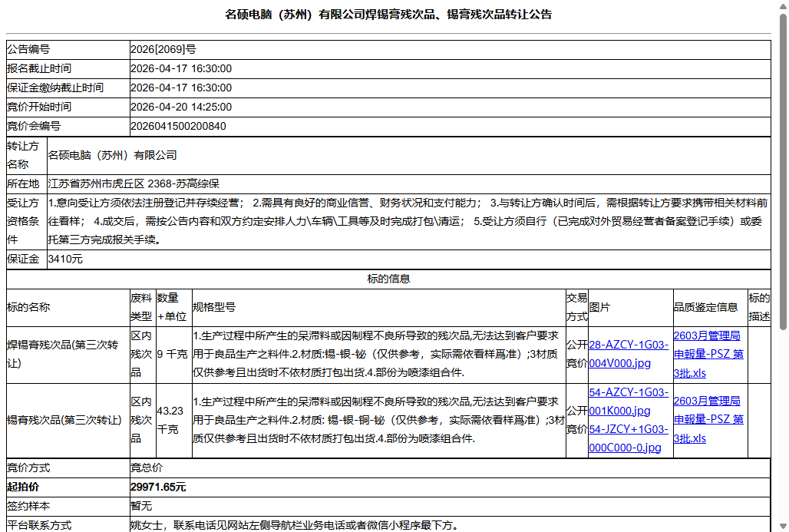
Task: Click the location 江苏省苏州市虎丘区 2368-苏高综保
Action: 134,183
